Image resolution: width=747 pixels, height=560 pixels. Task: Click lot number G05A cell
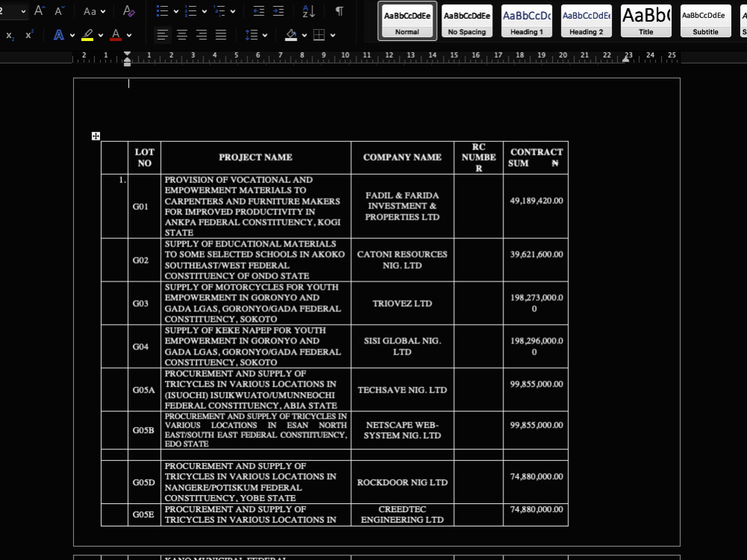pyautogui.click(x=144, y=390)
